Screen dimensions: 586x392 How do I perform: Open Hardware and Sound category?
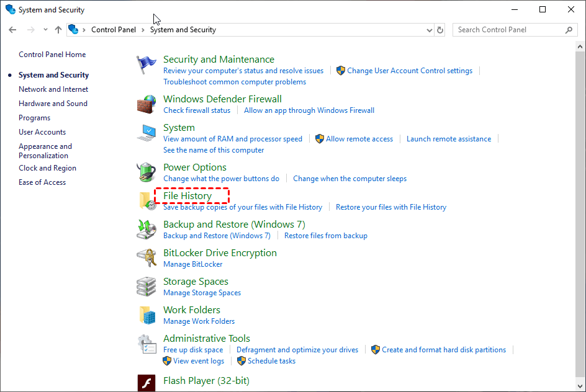click(x=53, y=104)
